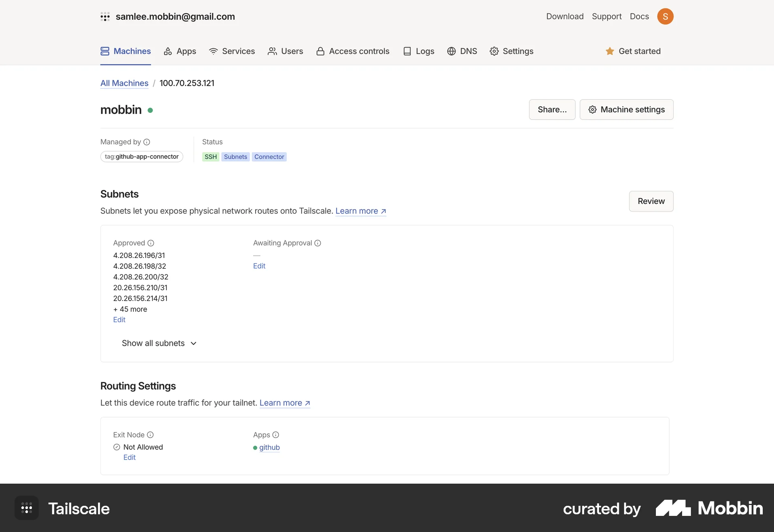Viewport: 774px width, 532px height.
Task: Select the Apps navigation icon
Action: click(x=168, y=51)
